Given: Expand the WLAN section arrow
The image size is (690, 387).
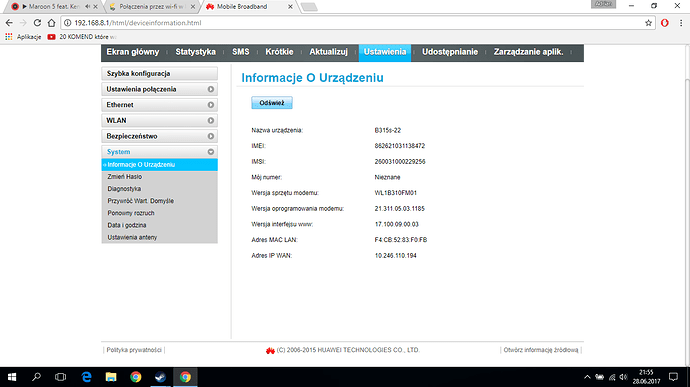Looking at the screenshot, I should (x=211, y=121).
